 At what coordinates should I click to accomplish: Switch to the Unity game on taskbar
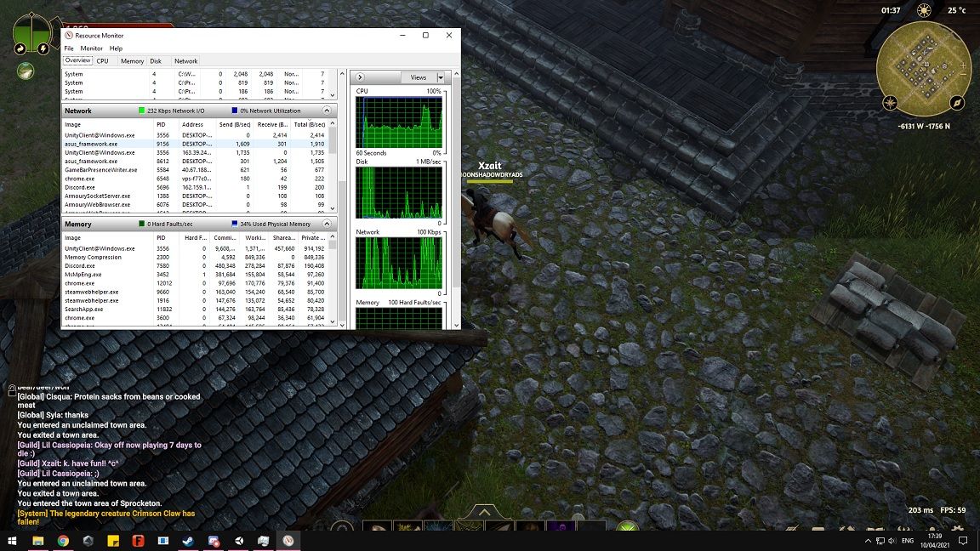tap(239, 541)
